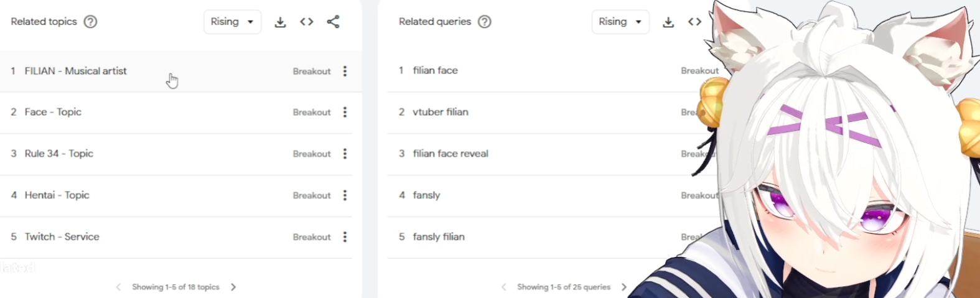980x298 pixels.
Task: Open the FILIAN - Musical artist topic
Action: 75,71
